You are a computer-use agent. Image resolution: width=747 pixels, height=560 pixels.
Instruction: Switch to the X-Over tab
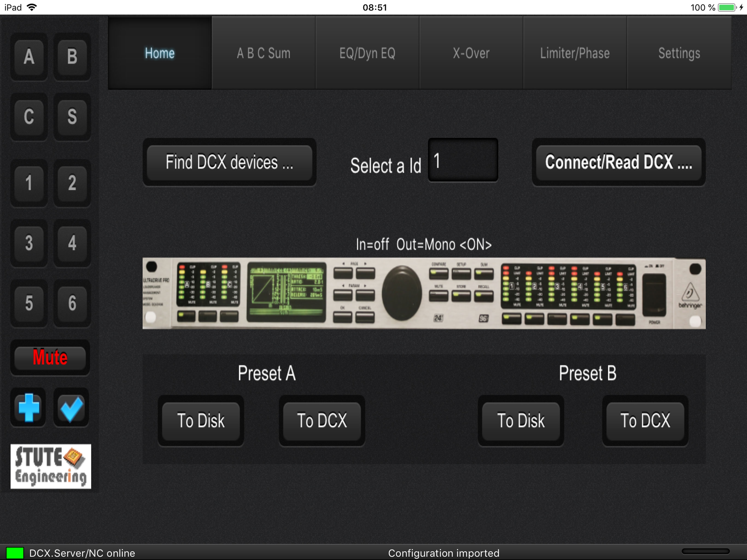[x=471, y=53]
